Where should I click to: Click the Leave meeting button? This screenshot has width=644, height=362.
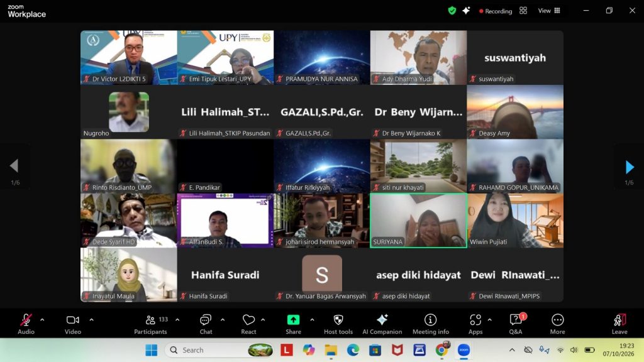tap(619, 324)
